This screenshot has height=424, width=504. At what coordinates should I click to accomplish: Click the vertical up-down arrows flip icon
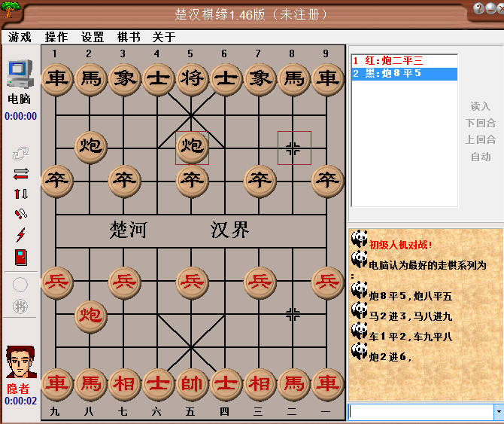click(20, 194)
